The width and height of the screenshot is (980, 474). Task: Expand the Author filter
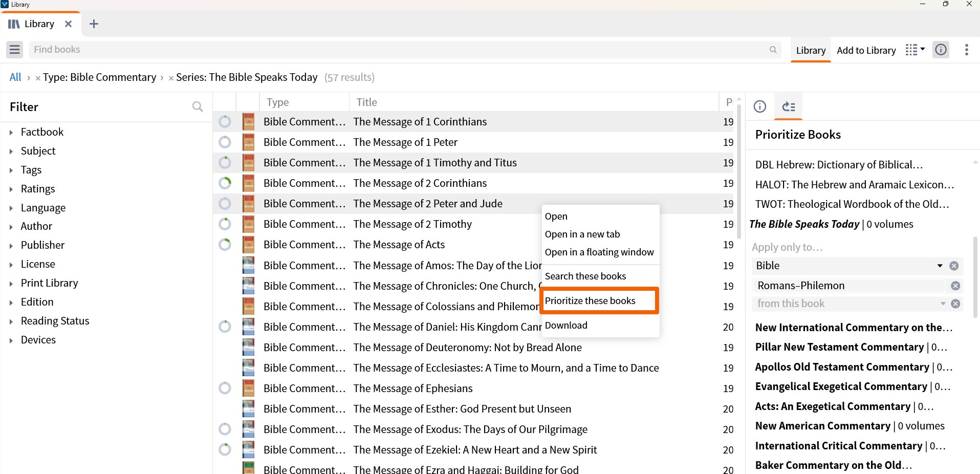11,227
